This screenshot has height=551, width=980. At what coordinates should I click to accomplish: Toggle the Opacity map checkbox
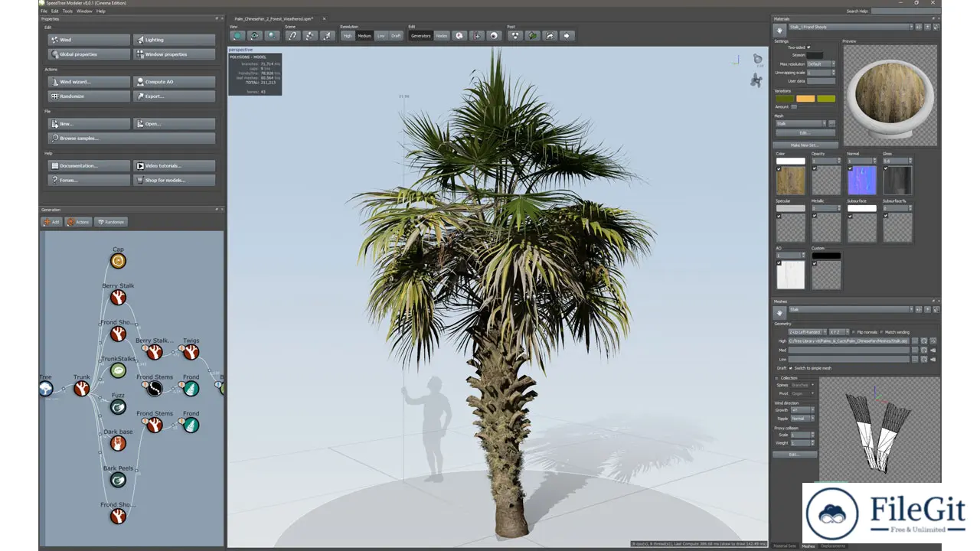click(815, 168)
